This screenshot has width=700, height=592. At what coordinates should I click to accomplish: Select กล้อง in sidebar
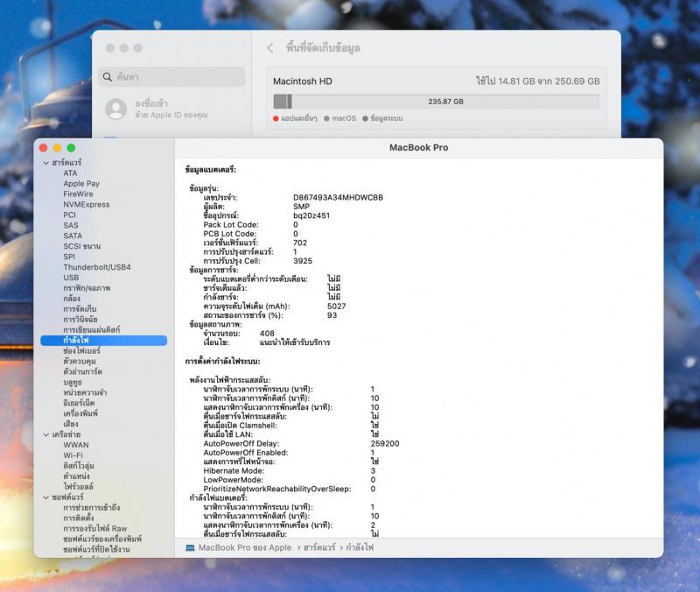72,299
